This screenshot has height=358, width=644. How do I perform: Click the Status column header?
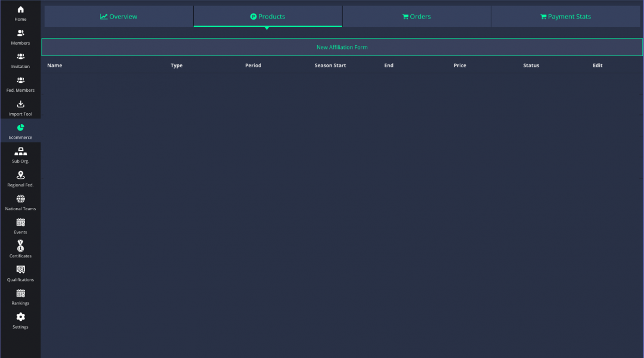coord(531,65)
